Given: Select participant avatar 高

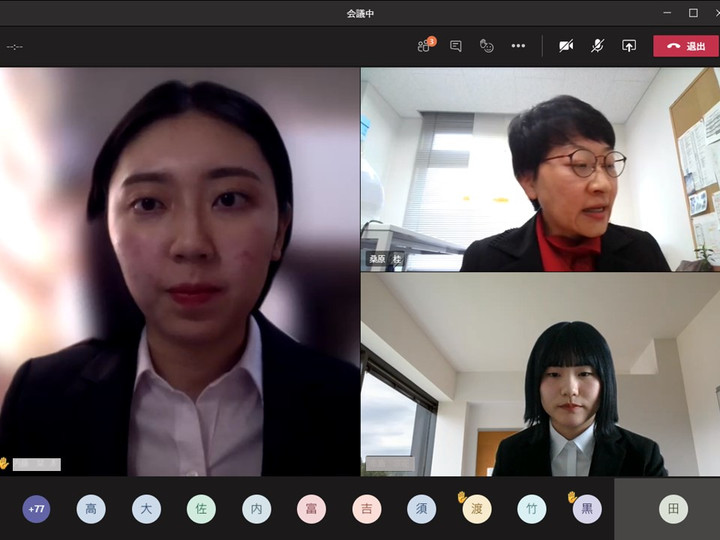Looking at the screenshot, I should click(x=91, y=509).
